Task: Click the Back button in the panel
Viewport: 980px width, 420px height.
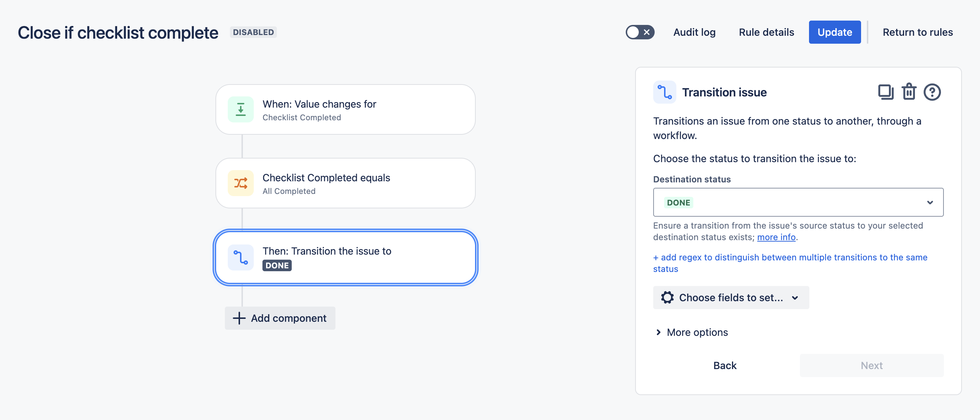Action: (724, 365)
